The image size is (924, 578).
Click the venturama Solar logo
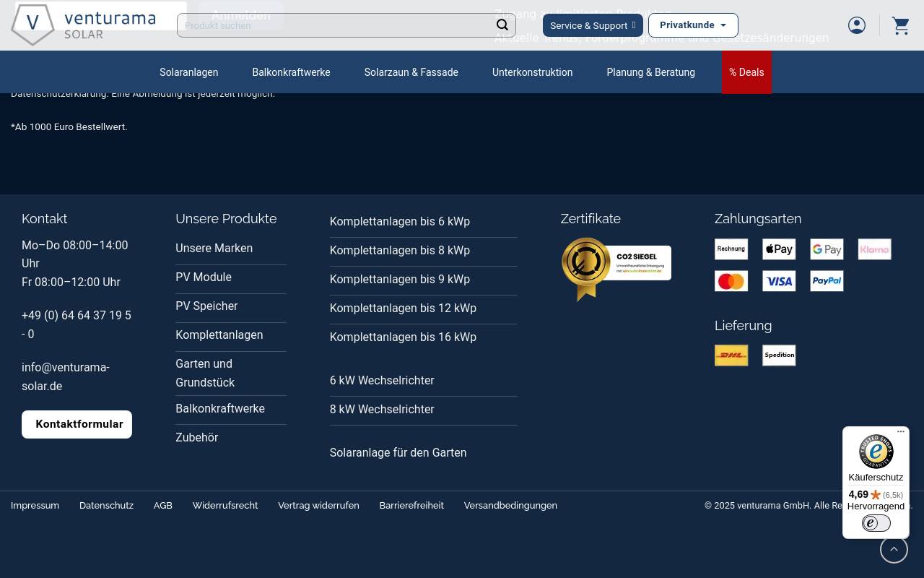(83, 25)
